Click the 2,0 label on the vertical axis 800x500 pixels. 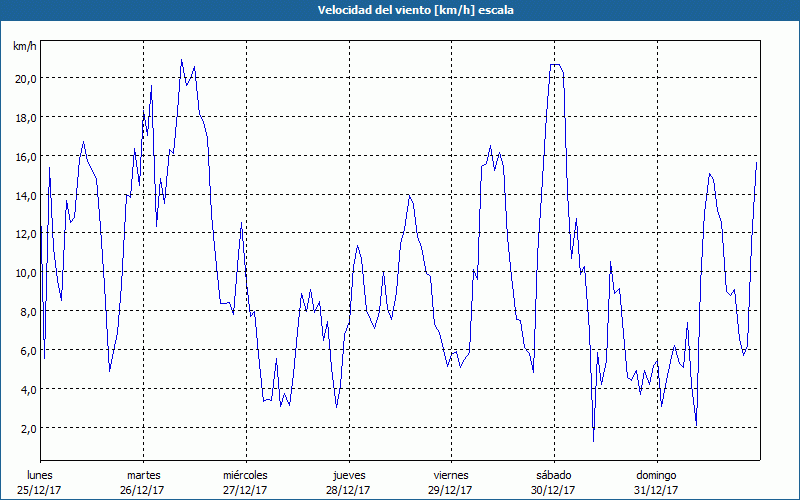tap(27, 428)
